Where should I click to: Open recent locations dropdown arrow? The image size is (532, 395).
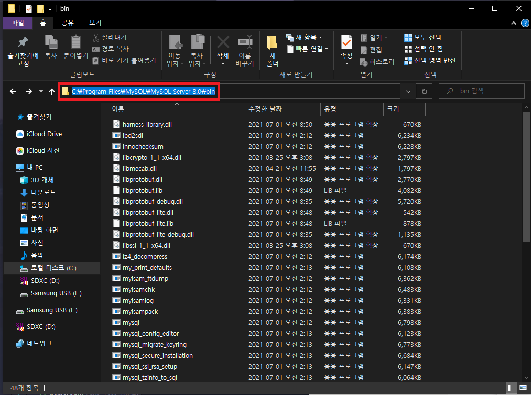(x=41, y=91)
